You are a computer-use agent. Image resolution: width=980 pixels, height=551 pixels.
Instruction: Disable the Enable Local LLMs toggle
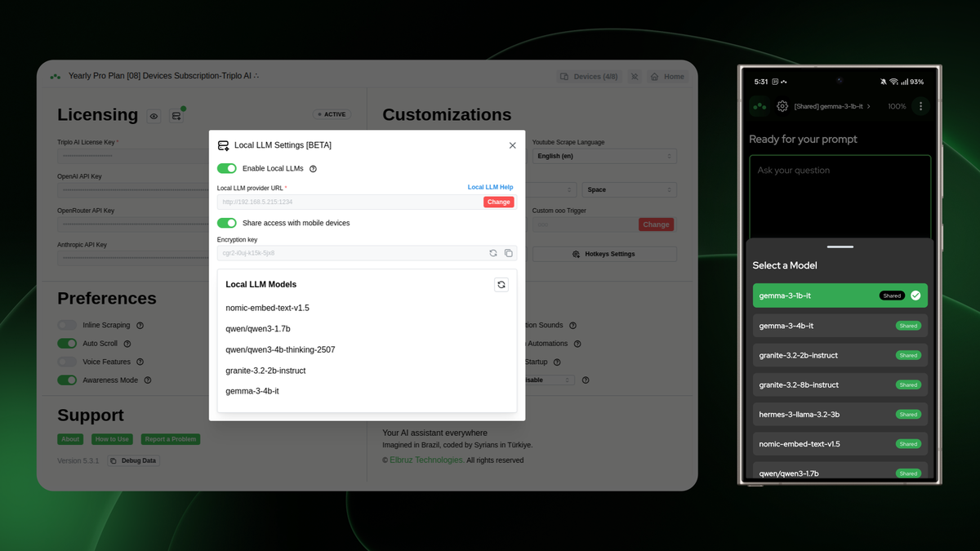click(x=226, y=168)
